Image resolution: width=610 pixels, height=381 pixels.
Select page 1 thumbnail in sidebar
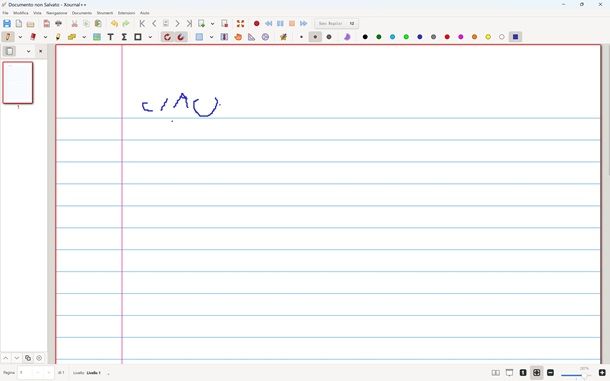pyautogui.click(x=18, y=83)
